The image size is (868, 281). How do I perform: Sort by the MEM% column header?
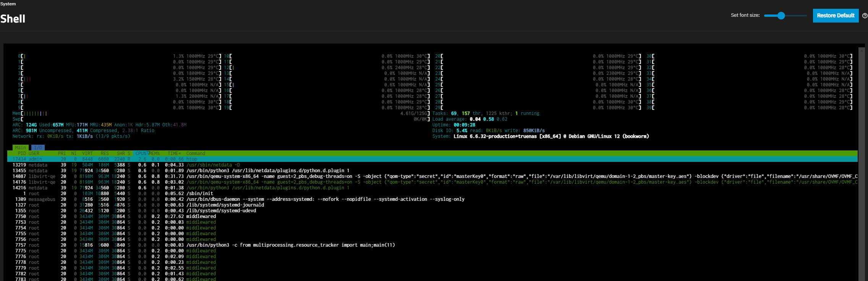pos(154,153)
